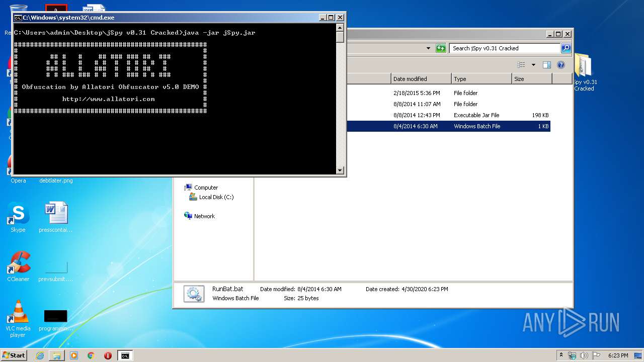This screenshot has height=362, width=644.
Task: Sort by Type column header
Action: click(481, 79)
